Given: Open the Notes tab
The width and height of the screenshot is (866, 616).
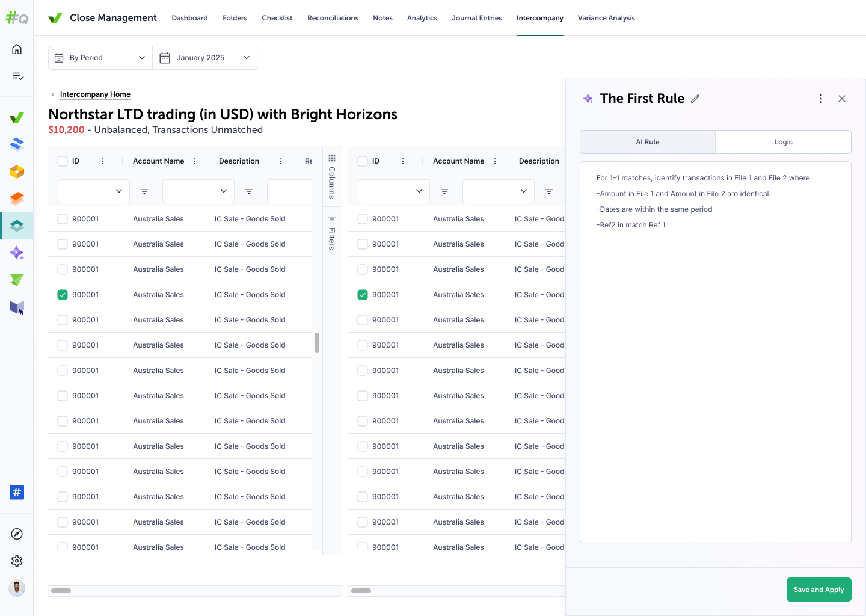Looking at the screenshot, I should click(x=382, y=18).
